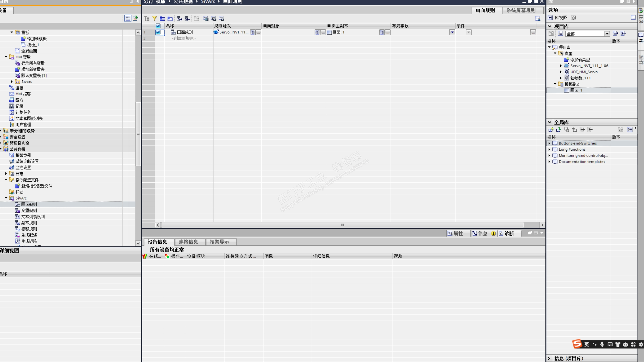Screen dimensions: 644x362
Task: Switch to the 系统屏幕规则 tab
Action: tap(521, 10)
